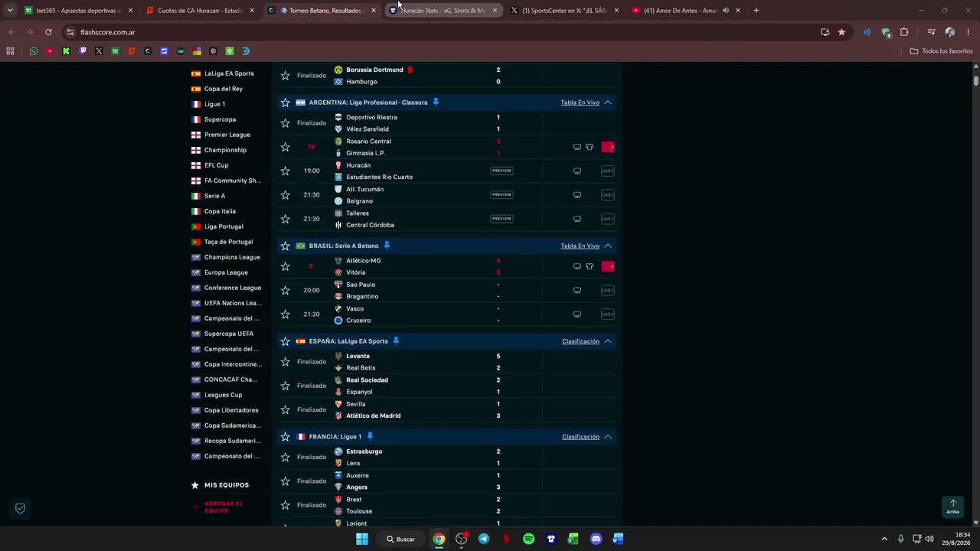
Task: Open Clasificación for Ligue 1
Action: 580,437
